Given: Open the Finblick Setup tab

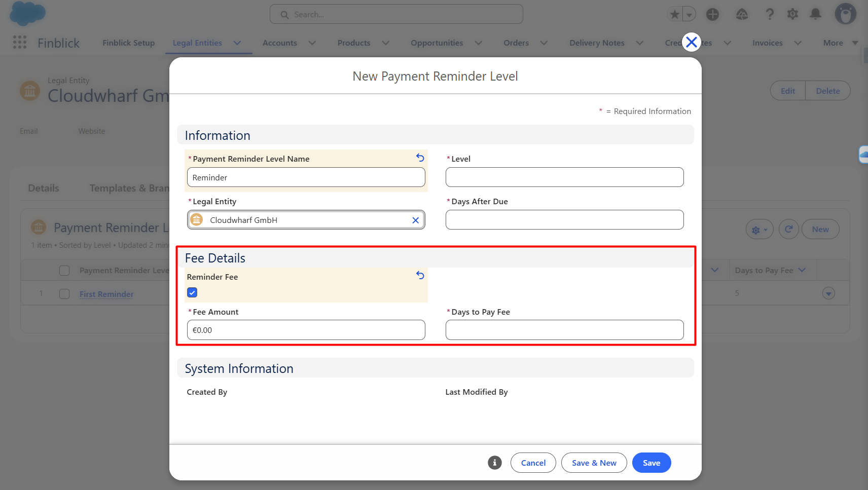Looking at the screenshot, I should pos(128,43).
